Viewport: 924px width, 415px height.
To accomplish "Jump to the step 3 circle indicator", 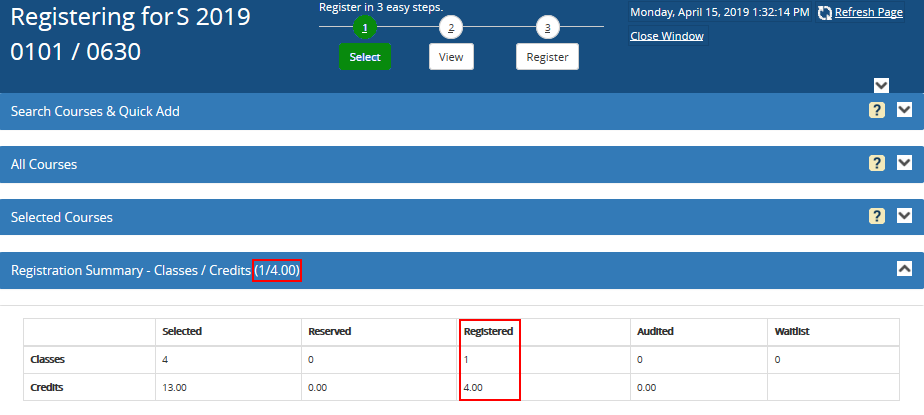I will (x=547, y=27).
